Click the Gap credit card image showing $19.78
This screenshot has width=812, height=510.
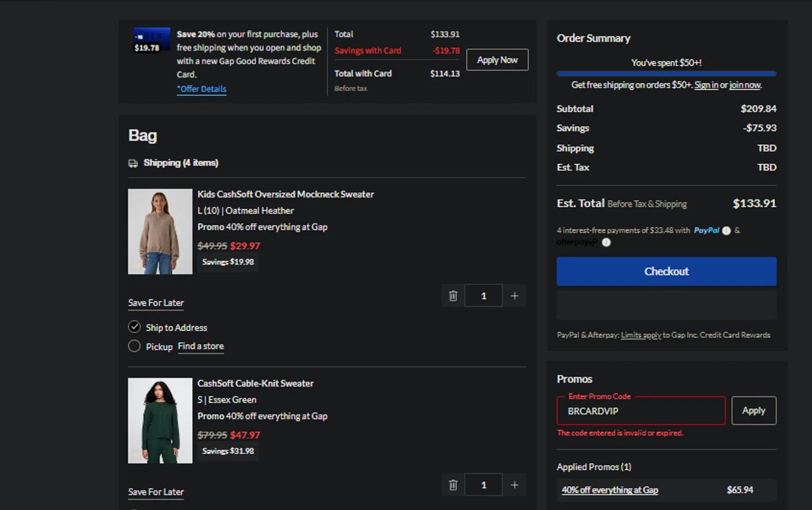152,41
